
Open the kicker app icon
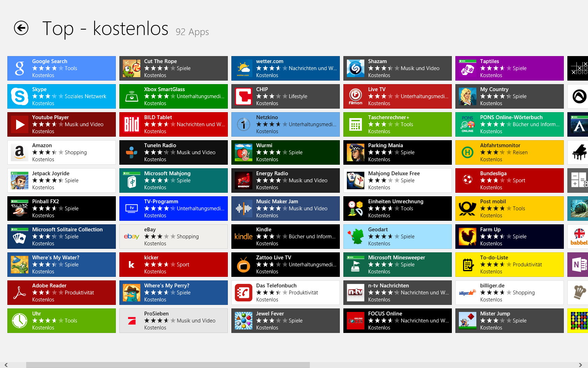pos(132,265)
